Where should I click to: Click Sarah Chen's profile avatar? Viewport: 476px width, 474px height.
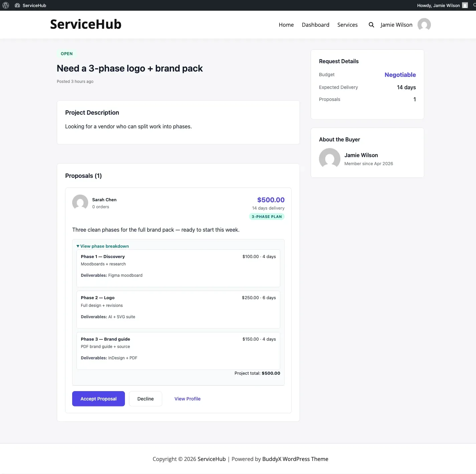point(80,203)
